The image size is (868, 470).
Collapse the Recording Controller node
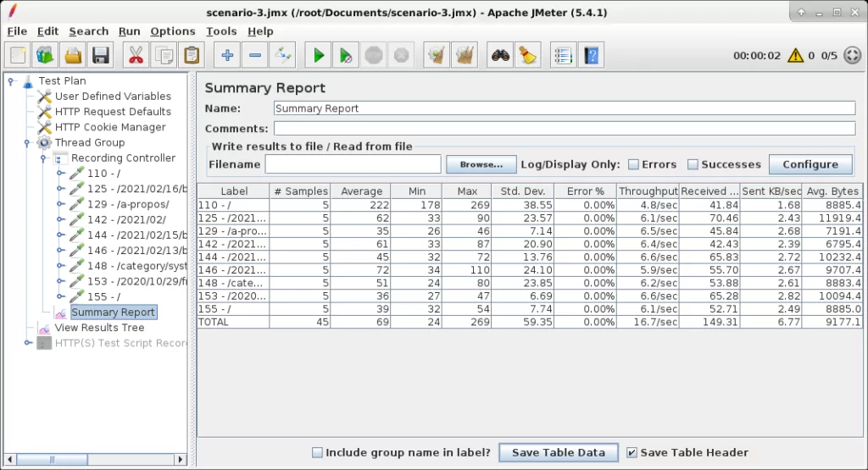pyautogui.click(x=43, y=158)
